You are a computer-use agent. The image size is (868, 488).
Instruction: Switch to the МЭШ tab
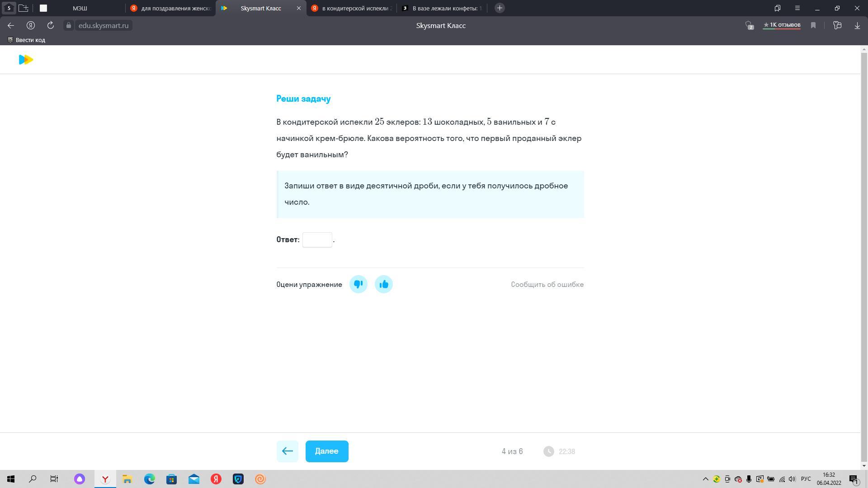[x=80, y=8]
